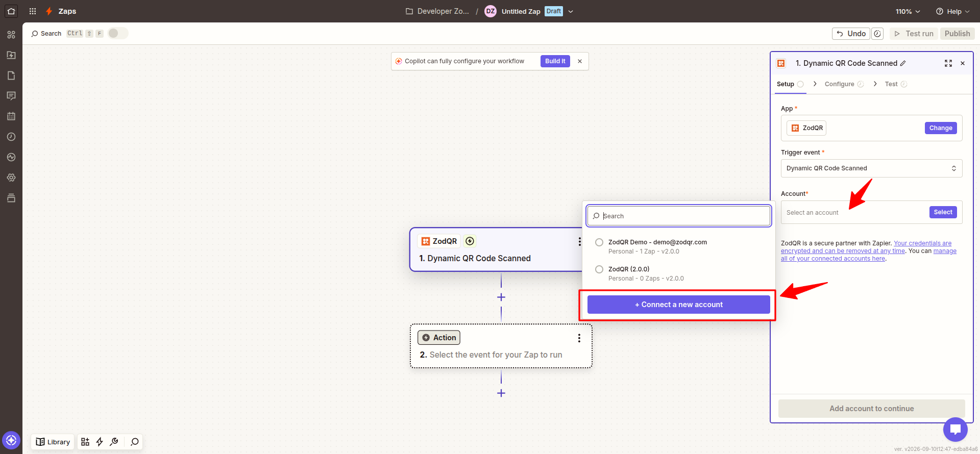Click the Publish button
The image size is (980, 454).
pos(957,34)
